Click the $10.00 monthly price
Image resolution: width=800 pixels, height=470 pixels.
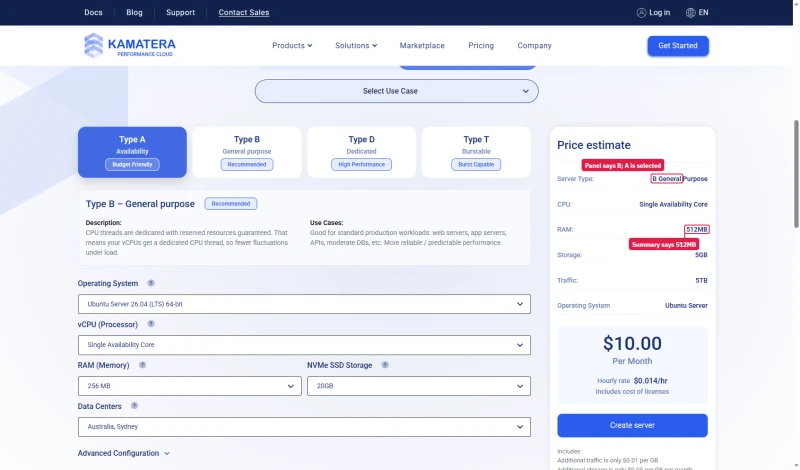point(632,343)
